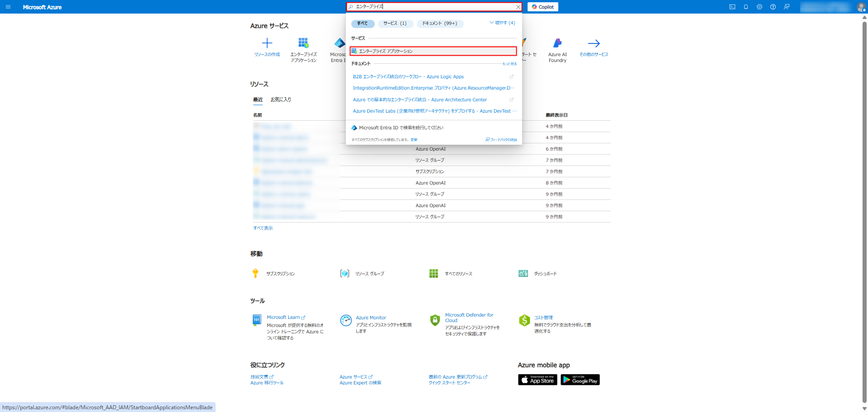Viewport: 868px width, 412px height.
Task: Click 変更 subscription filter link
Action: (414, 140)
